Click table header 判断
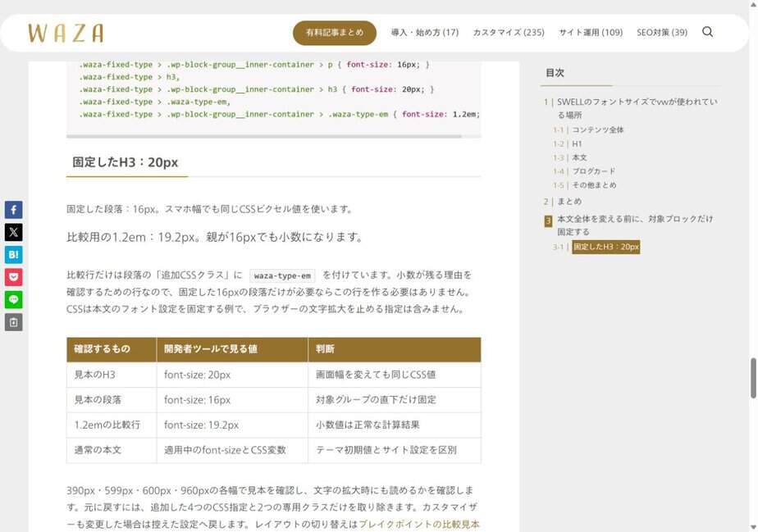The image size is (758, 532). point(395,349)
